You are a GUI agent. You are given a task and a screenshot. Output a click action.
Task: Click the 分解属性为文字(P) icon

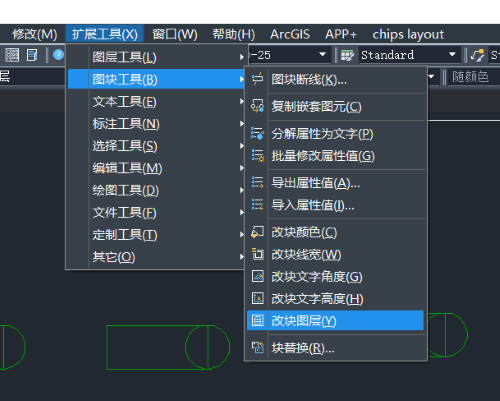pyautogui.click(x=257, y=133)
